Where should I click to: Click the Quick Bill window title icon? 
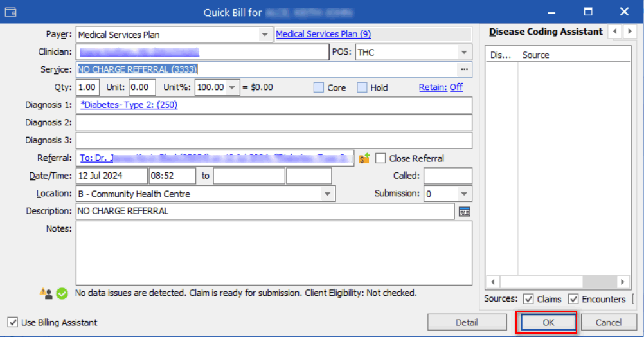pyautogui.click(x=10, y=12)
